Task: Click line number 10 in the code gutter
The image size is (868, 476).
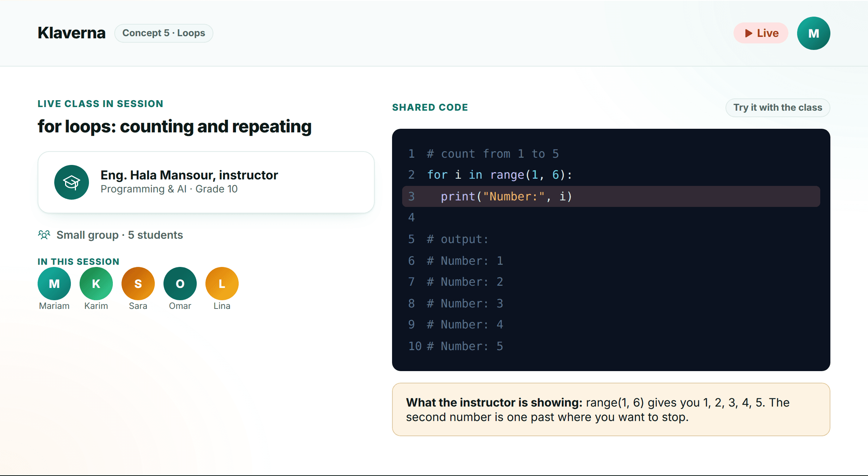Action: click(415, 346)
